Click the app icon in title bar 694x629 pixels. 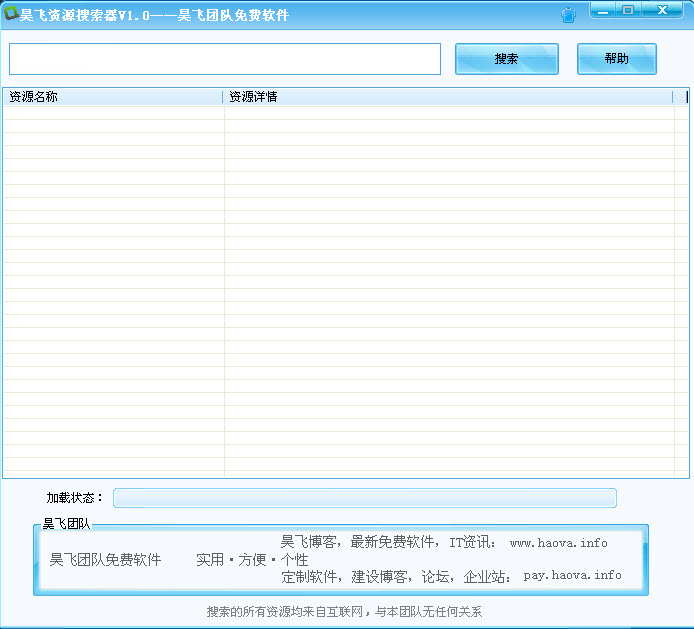pyautogui.click(x=11, y=15)
